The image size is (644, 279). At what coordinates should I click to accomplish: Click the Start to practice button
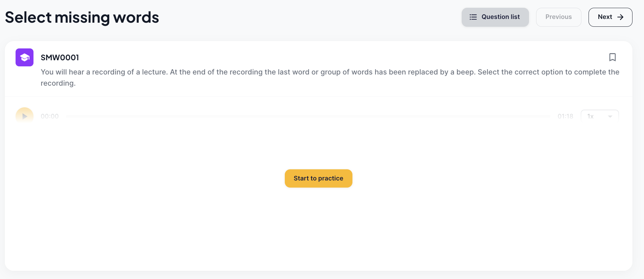318,178
